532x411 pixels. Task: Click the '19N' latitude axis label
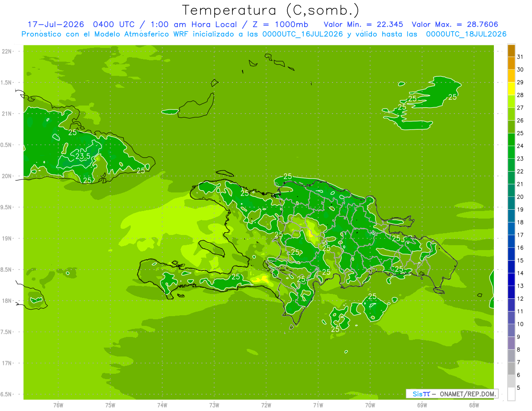click(7, 239)
